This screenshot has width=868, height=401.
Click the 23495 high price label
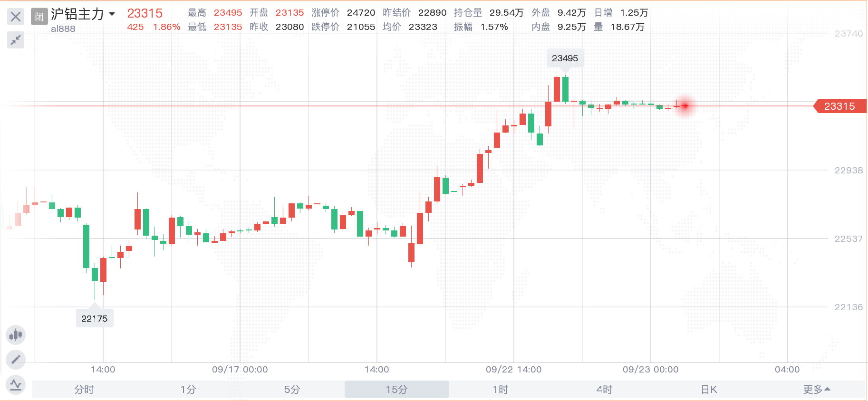565,58
